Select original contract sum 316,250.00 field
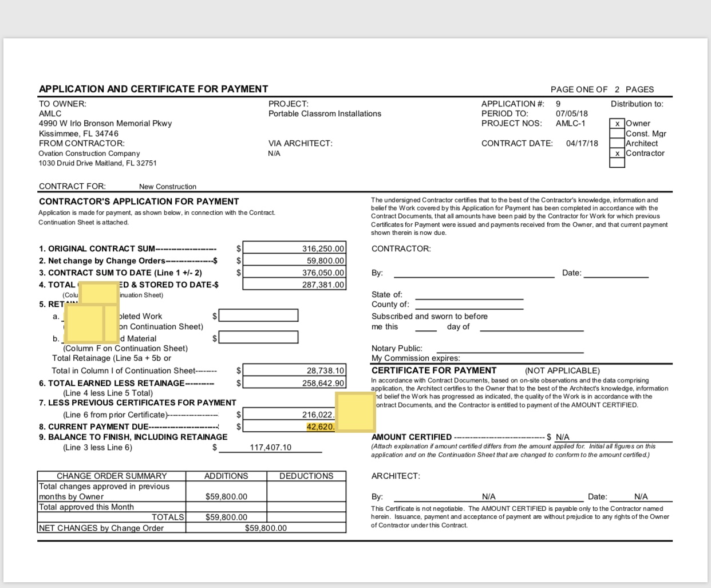The width and height of the screenshot is (711, 588). coord(294,248)
